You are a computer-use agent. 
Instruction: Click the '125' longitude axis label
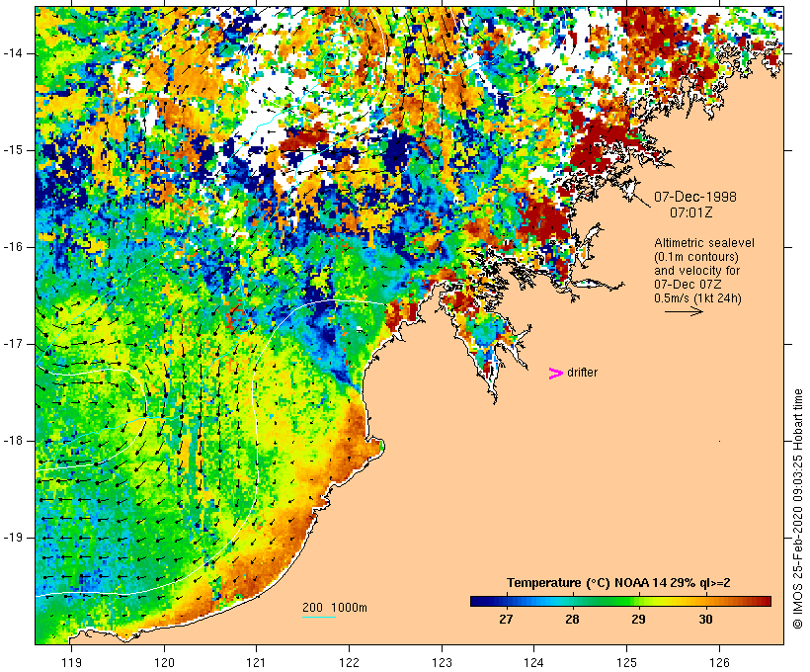click(627, 662)
